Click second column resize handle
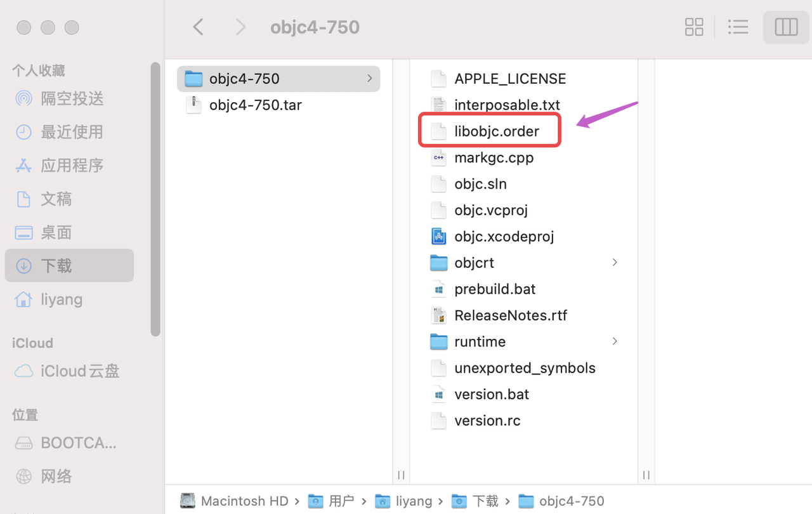812x514 pixels. click(x=646, y=475)
